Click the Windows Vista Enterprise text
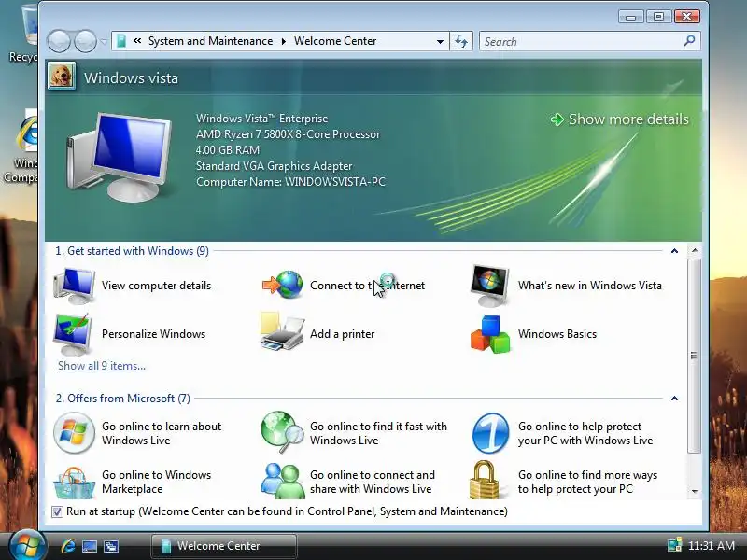Viewport: 747px width, 560px height. coord(262,119)
